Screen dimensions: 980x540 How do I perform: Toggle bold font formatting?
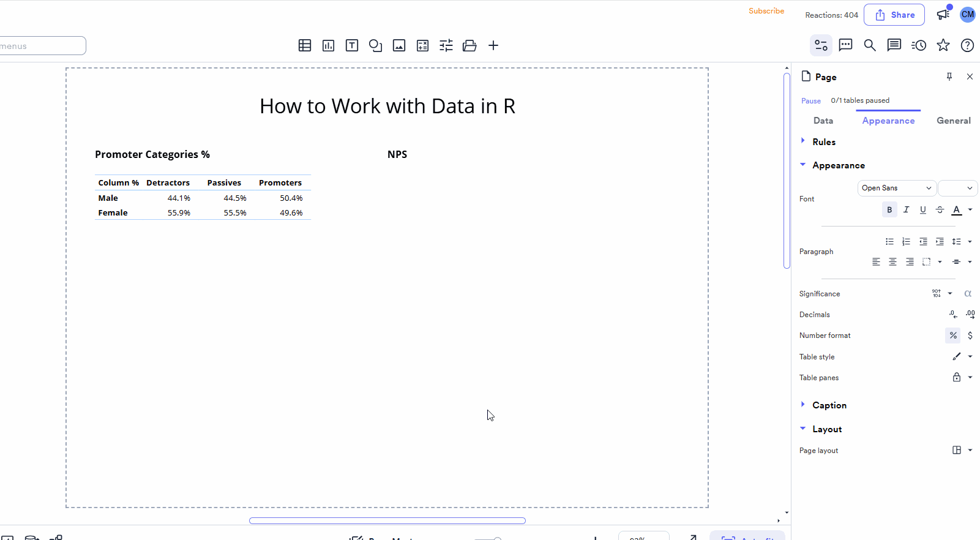pyautogui.click(x=889, y=210)
